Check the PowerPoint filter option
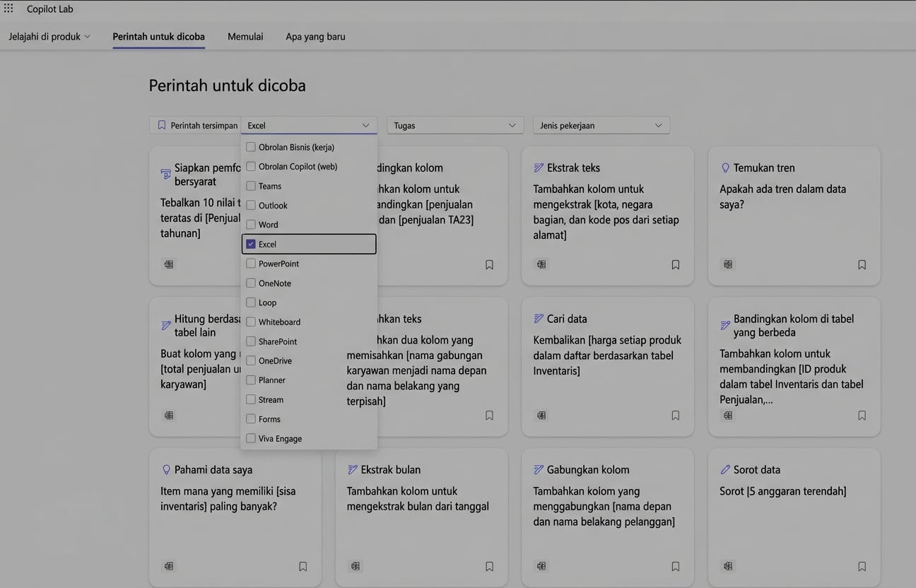 251,263
